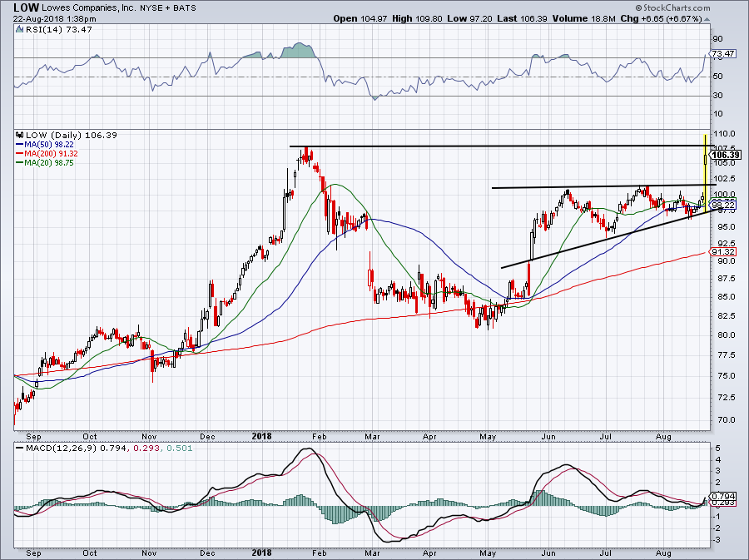Click the Nov label under the price chart
The width and height of the screenshot is (749, 560).
click(x=150, y=436)
